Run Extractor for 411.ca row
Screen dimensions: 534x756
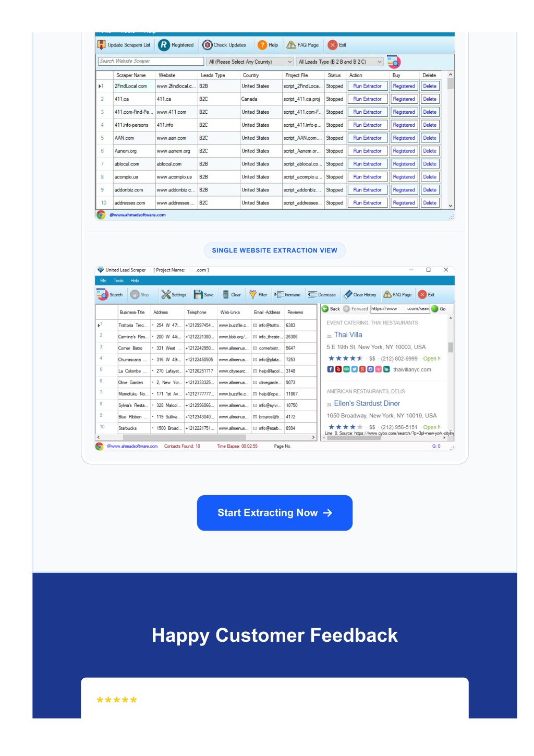coord(367,99)
